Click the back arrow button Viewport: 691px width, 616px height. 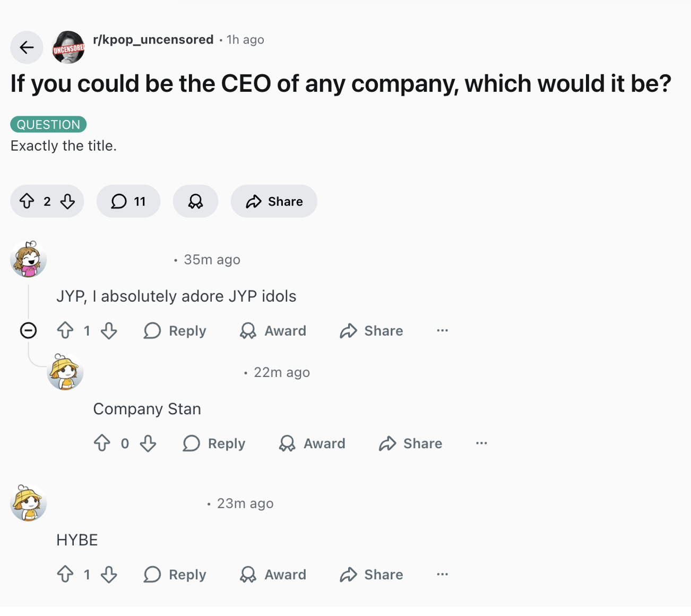click(27, 47)
